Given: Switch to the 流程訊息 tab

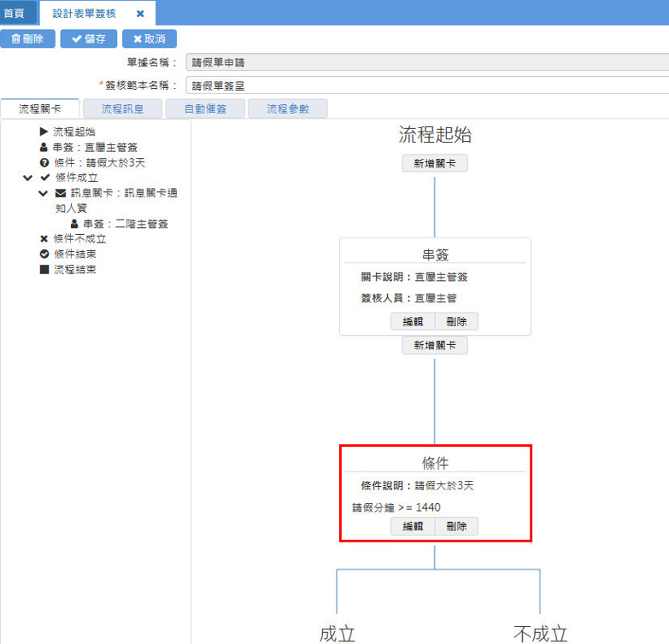Looking at the screenshot, I should click(122, 109).
